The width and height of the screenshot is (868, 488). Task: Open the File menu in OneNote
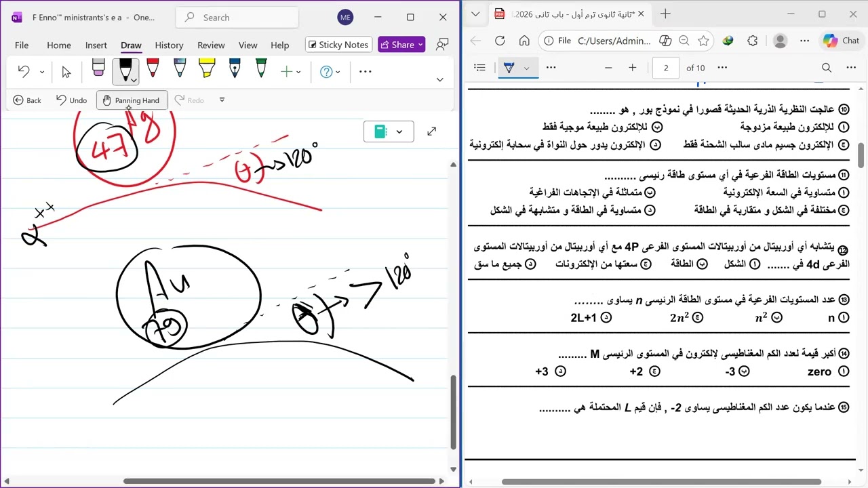click(x=22, y=45)
